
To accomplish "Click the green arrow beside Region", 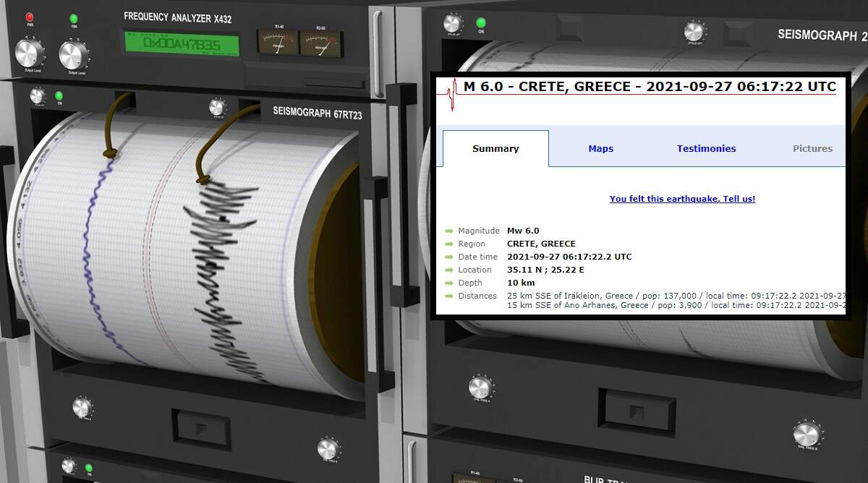I will (448, 244).
